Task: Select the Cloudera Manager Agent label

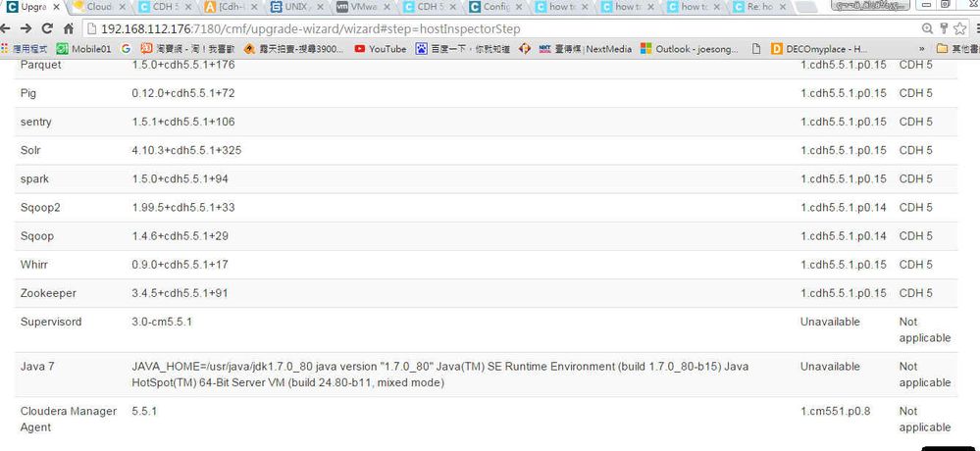Action: pos(68,420)
